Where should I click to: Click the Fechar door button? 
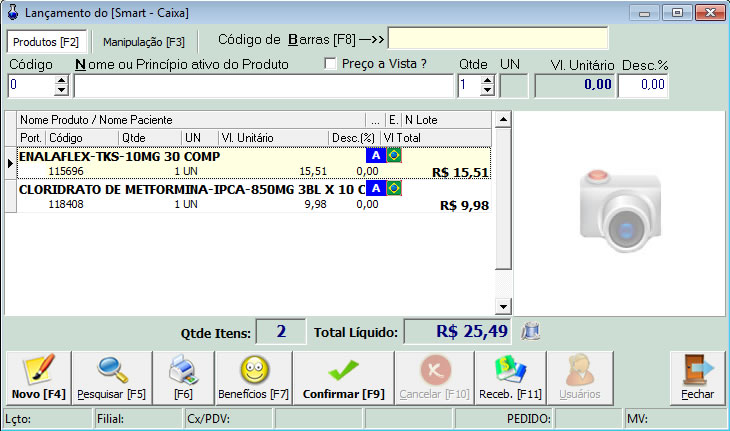click(x=697, y=378)
